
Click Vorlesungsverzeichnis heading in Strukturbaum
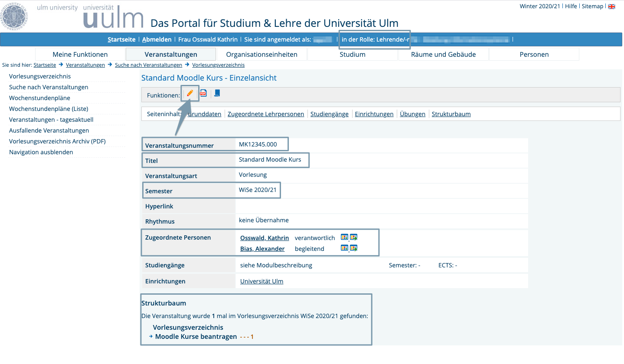coord(188,328)
